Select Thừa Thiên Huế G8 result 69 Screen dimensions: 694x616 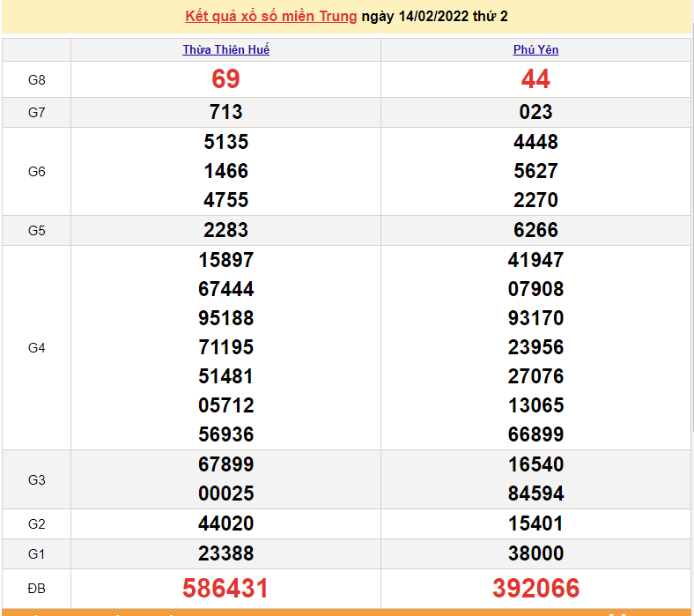point(225,79)
